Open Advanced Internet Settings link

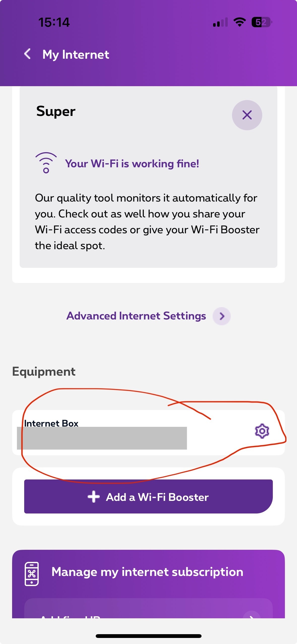tap(136, 316)
